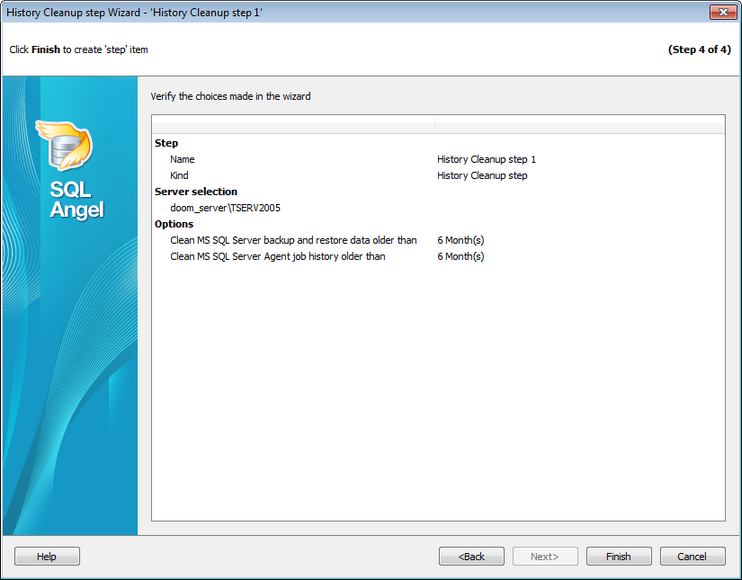
Task: Click '(Step 4 of 4)' indicator text
Action: (x=699, y=50)
